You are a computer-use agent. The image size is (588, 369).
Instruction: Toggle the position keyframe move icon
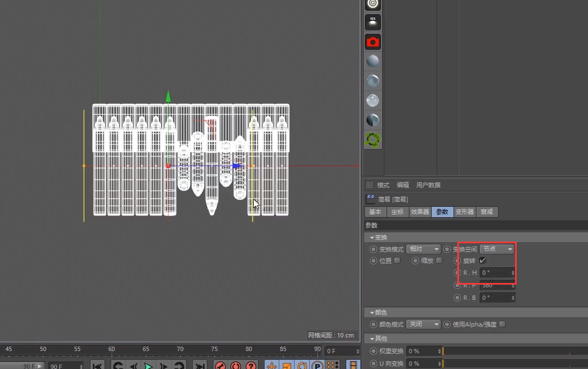[x=272, y=366]
